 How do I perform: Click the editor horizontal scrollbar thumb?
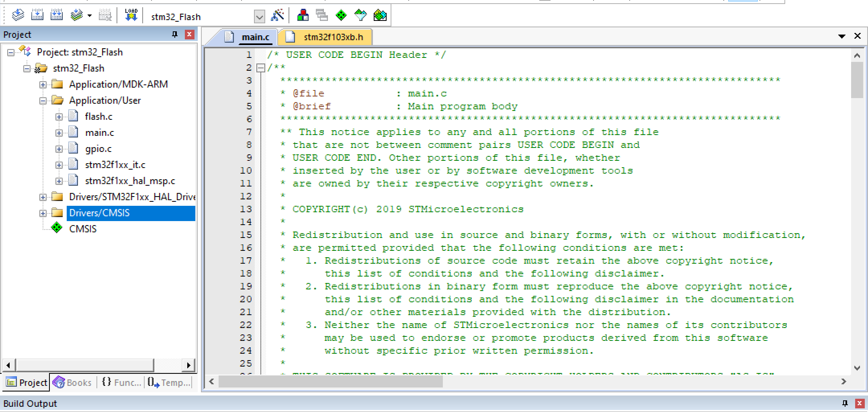[330, 381]
